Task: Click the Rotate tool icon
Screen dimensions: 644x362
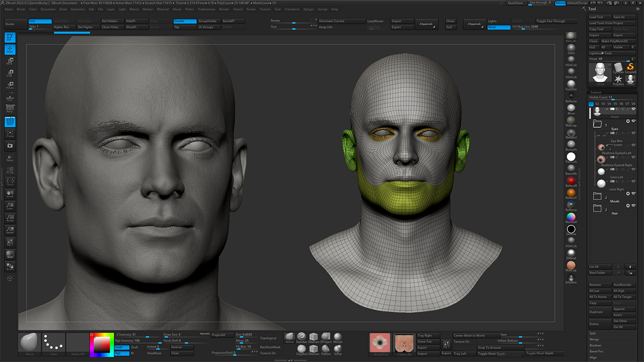Action: 10,85
